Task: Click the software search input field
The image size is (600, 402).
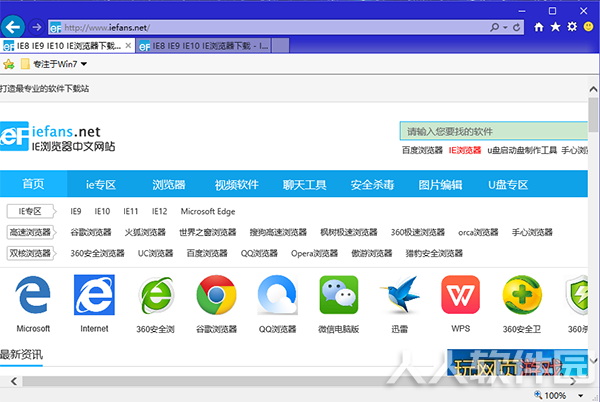Action: pos(494,131)
